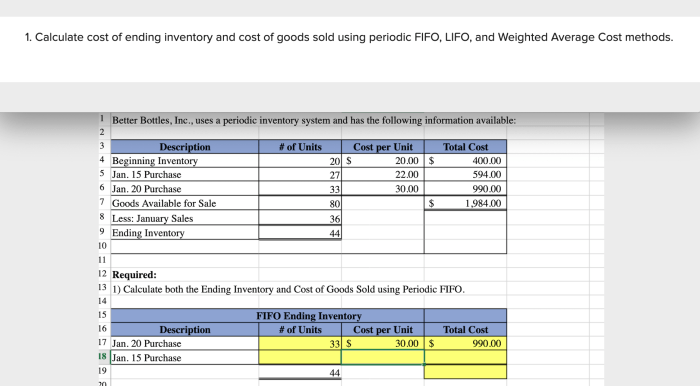Select the yellow row 17 cost cell 30.00
The width and height of the screenshot is (700, 386).
[x=383, y=343]
